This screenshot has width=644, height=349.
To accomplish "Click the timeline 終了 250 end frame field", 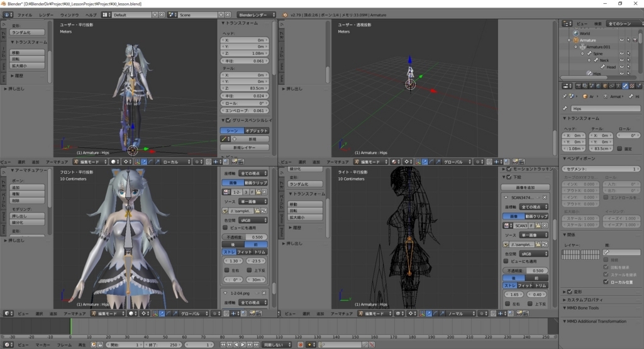I will click(x=162, y=345).
